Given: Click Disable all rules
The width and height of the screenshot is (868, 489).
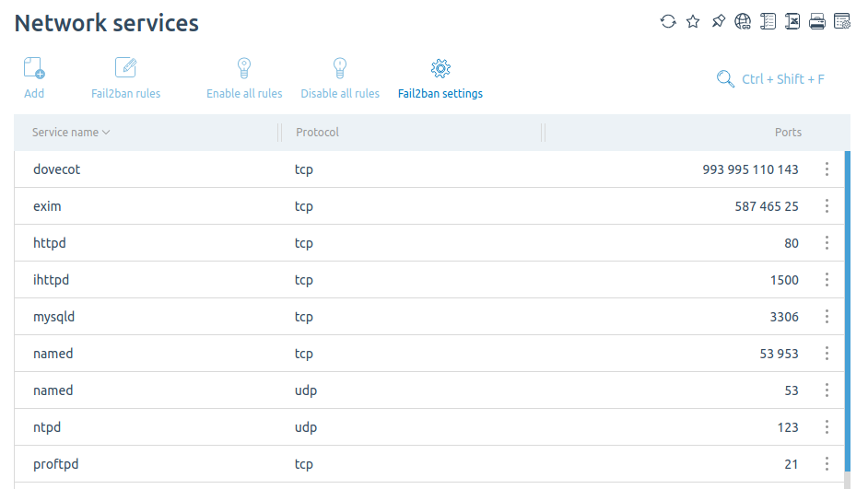Looking at the screenshot, I should click(x=340, y=78).
